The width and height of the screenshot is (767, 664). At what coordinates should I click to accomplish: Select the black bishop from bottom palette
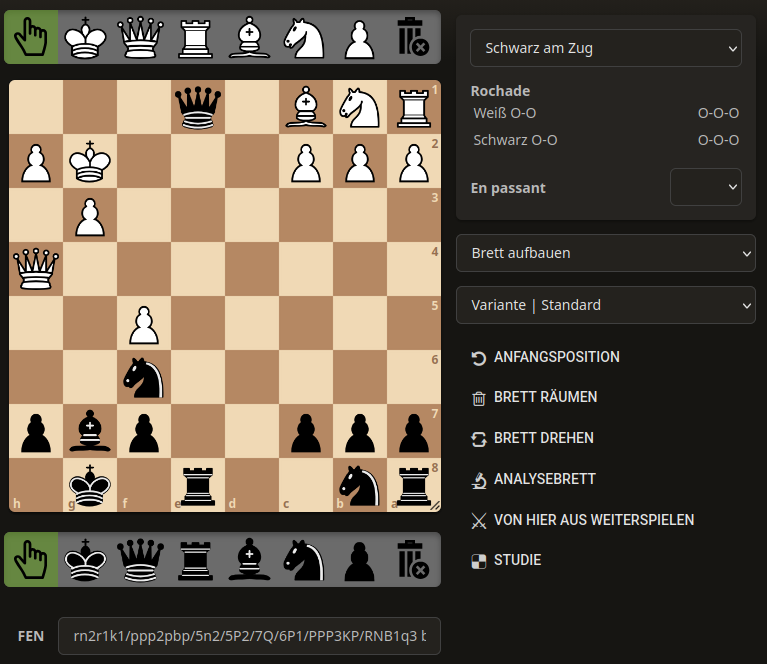point(249,559)
